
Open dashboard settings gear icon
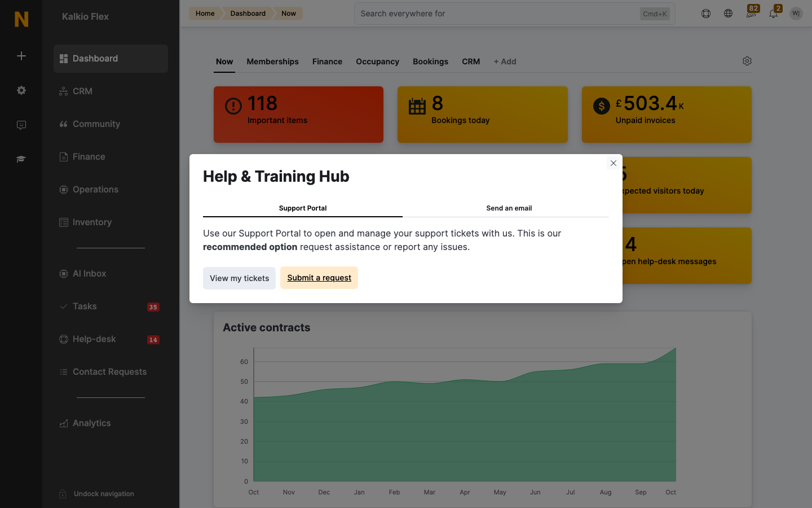tap(747, 61)
